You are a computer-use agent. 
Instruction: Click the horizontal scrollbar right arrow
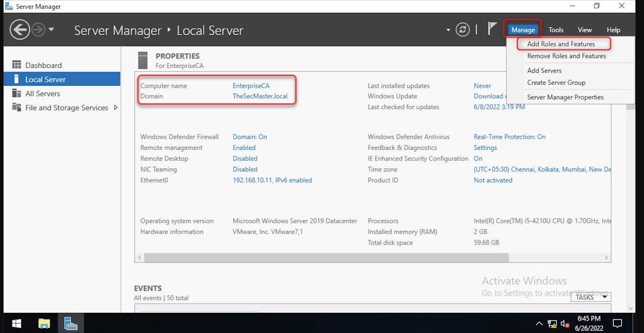pos(606,257)
